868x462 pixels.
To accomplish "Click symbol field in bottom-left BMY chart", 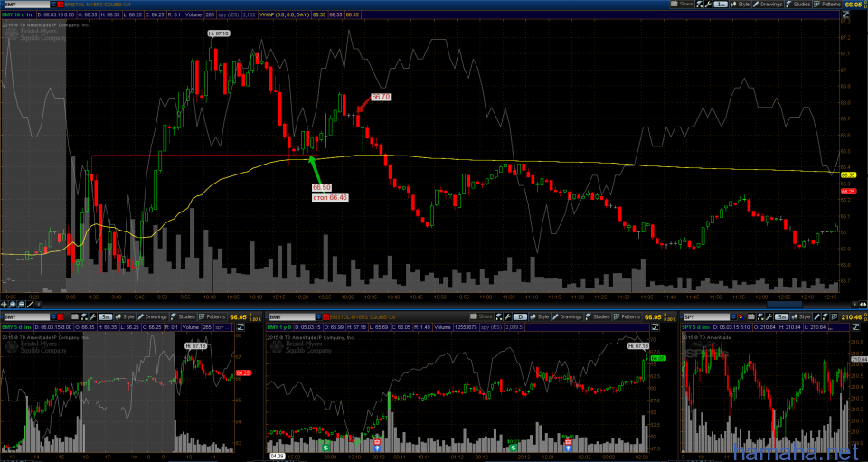I will [x=26, y=317].
